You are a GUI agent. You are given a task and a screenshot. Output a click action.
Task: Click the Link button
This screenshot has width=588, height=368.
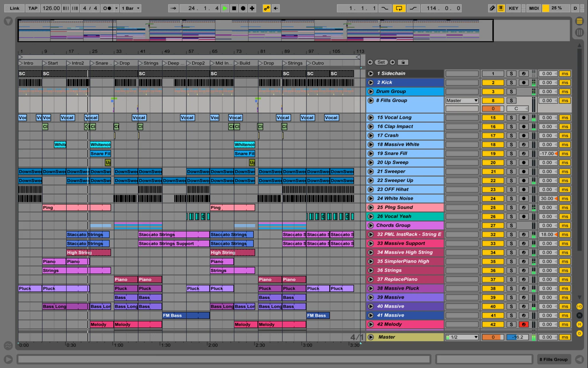(x=14, y=8)
